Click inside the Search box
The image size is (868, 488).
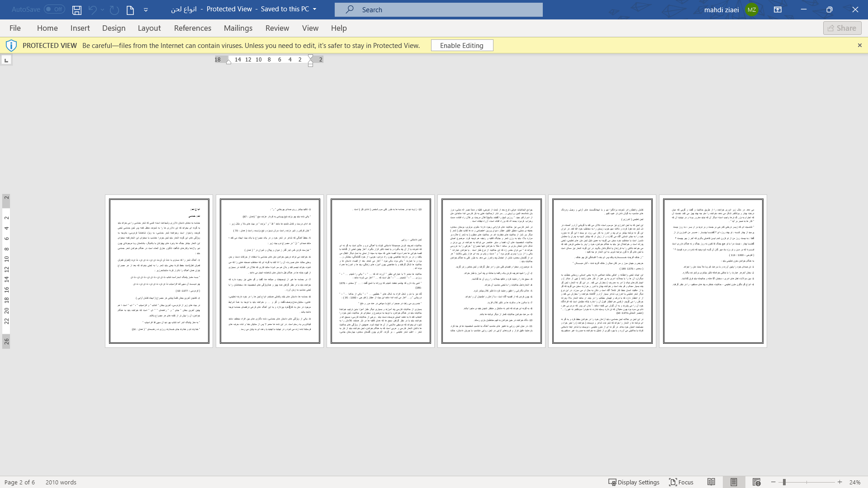(439, 9)
